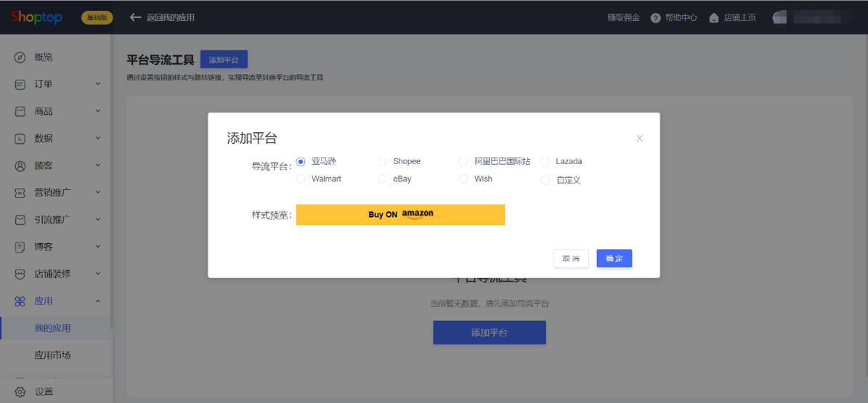Select the 阿里巴巴国际站 radio option
This screenshot has height=403, width=868.
click(x=463, y=162)
